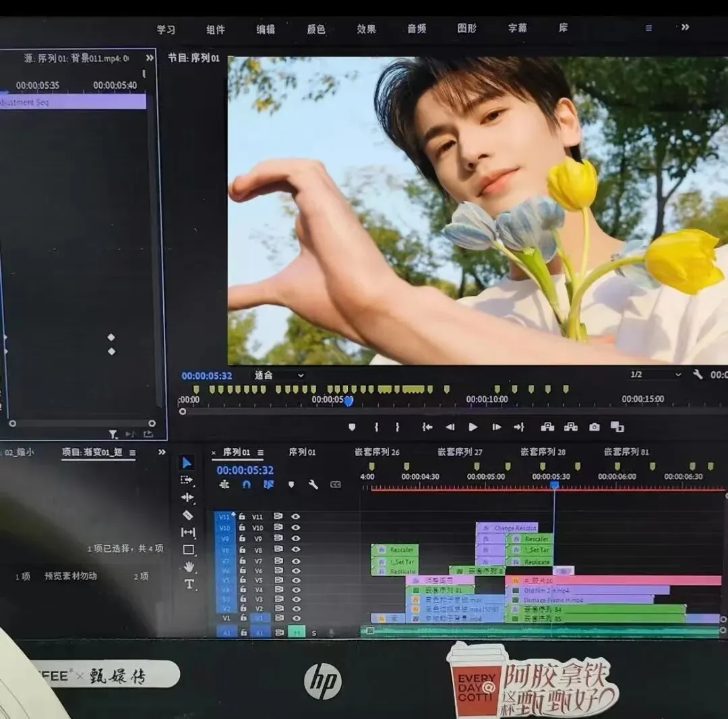Image resolution: width=728 pixels, height=719 pixels.
Task: Toggle insert sequences as nests
Action: [x=224, y=484]
